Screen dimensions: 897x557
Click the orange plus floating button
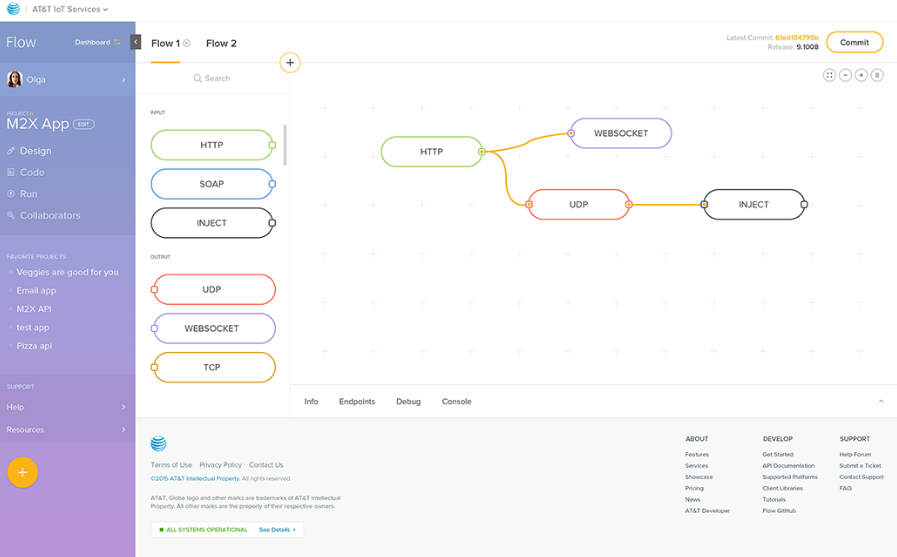[22, 472]
